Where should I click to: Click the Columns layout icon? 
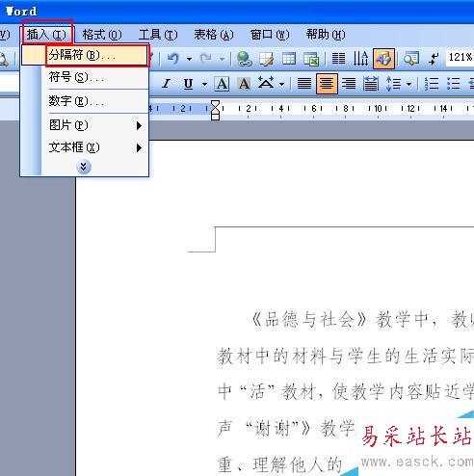338,59
